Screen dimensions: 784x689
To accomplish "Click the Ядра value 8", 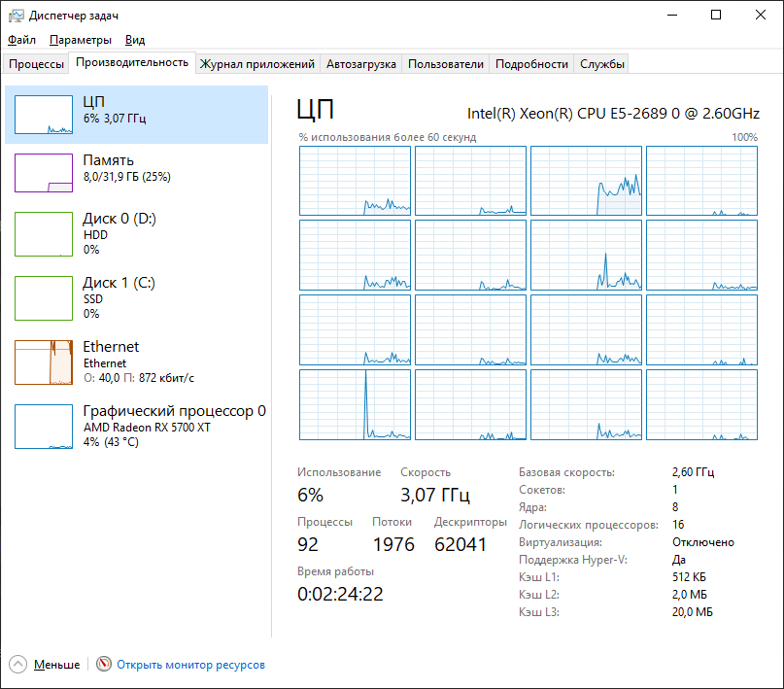I will pyautogui.click(x=675, y=507).
